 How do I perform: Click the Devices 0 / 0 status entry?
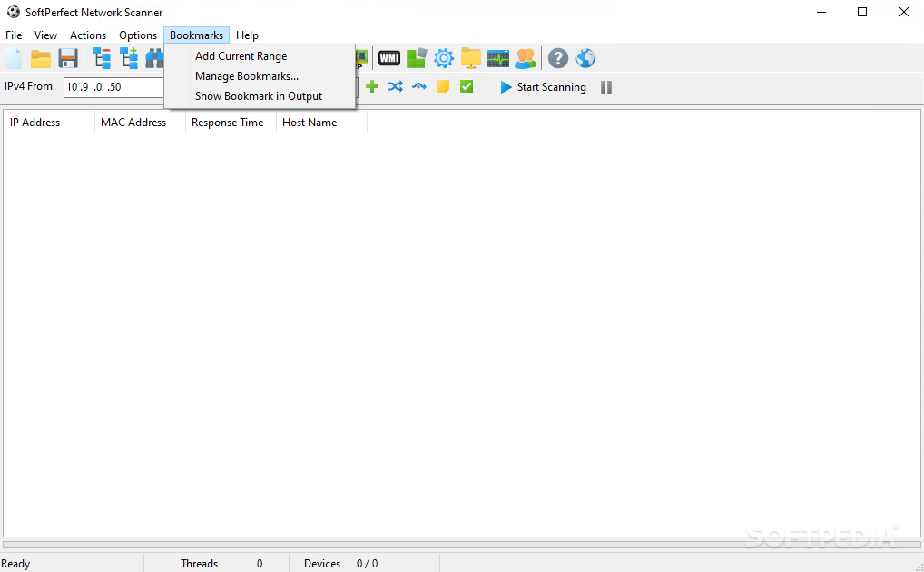point(340,564)
